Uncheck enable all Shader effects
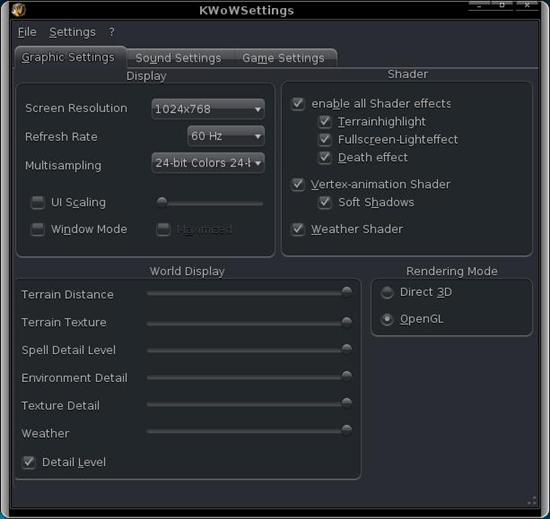The image size is (550, 519). point(298,104)
